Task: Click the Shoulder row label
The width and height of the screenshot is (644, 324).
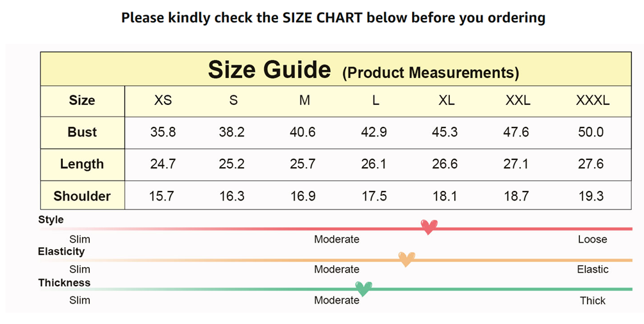Action: point(82,196)
